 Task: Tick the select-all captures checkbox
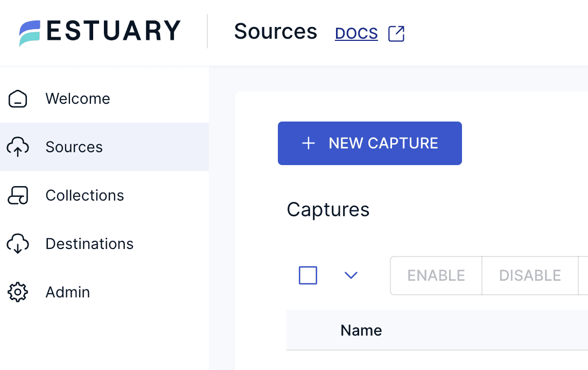pyautogui.click(x=308, y=275)
